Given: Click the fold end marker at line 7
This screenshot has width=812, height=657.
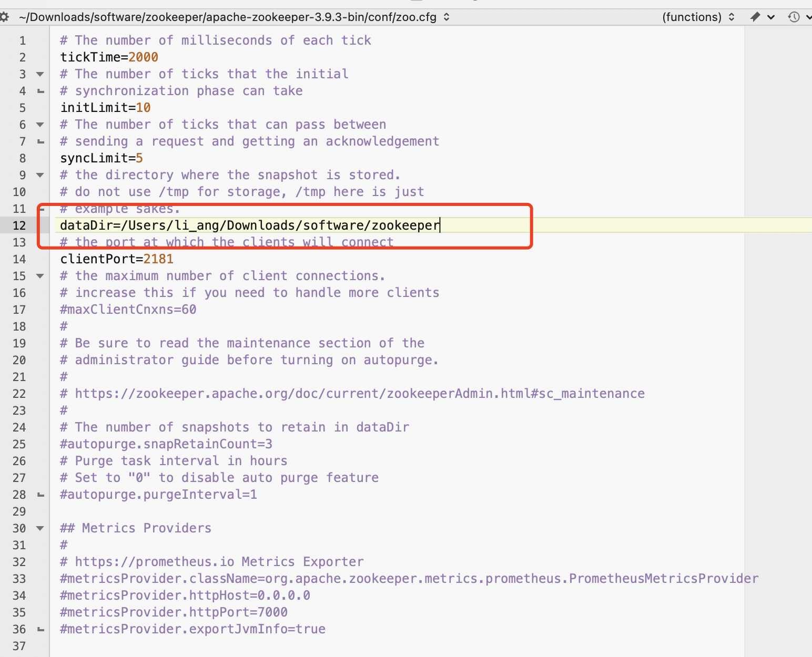Looking at the screenshot, I should pyautogui.click(x=40, y=141).
